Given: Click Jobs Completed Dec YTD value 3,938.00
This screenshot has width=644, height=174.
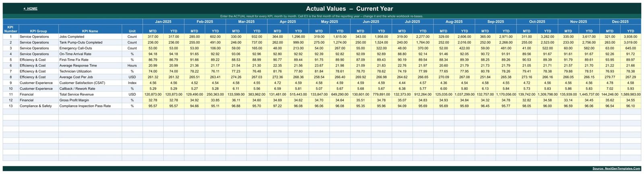Looking at the screenshot, I should [631, 37].
